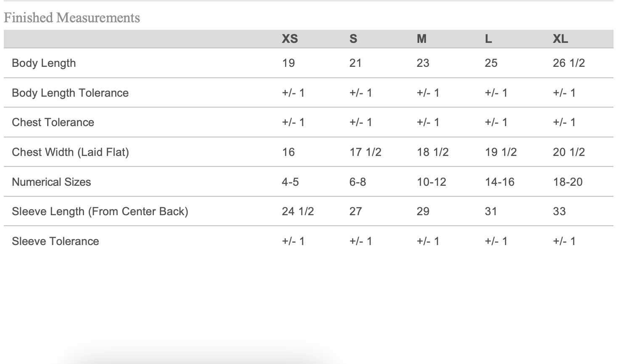Select the Chest Width (Laid Flat) label
This screenshot has width=640, height=364.
click(70, 152)
